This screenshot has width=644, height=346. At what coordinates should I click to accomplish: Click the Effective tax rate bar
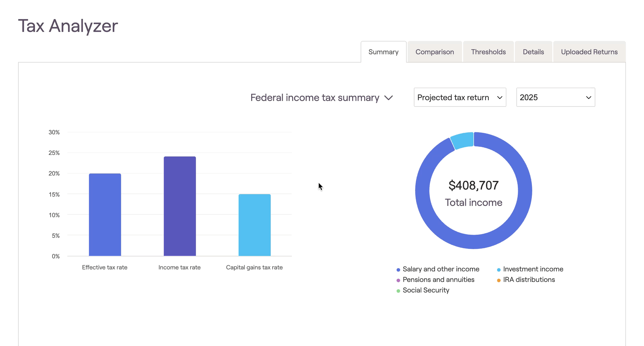(105, 215)
